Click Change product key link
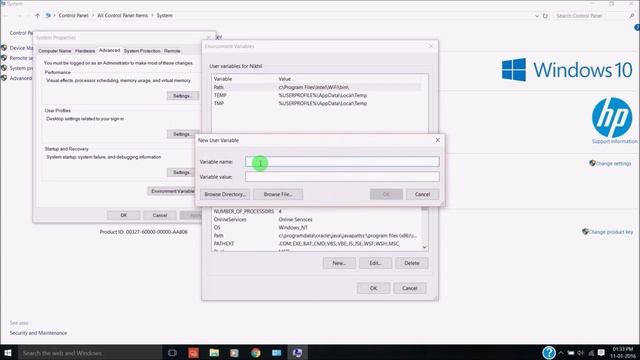This screenshot has height=360, width=640. click(x=611, y=232)
